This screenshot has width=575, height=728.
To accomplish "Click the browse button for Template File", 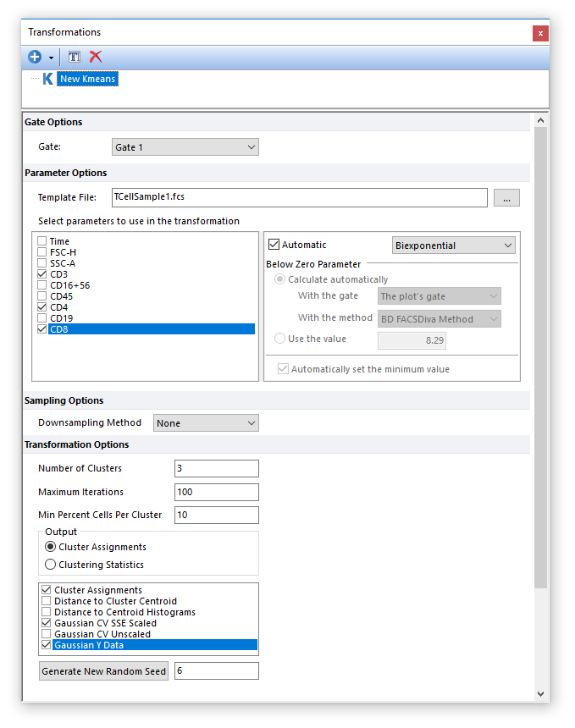I will [x=506, y=198].
